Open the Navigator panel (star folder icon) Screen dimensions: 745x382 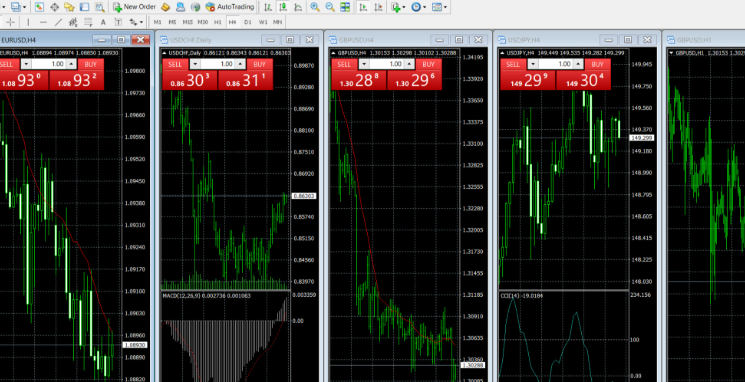point(69,7)
